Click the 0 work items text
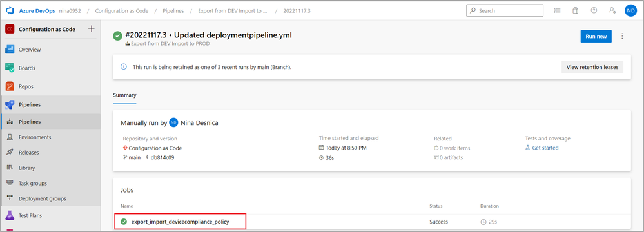The width and height of the screenshot is (644, 232). 455,148
